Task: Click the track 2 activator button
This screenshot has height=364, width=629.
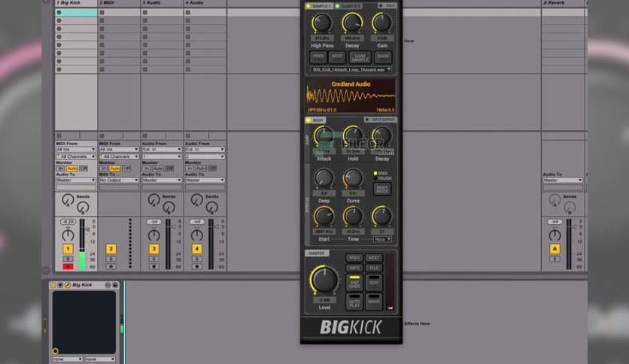Action: coord(111,249)
